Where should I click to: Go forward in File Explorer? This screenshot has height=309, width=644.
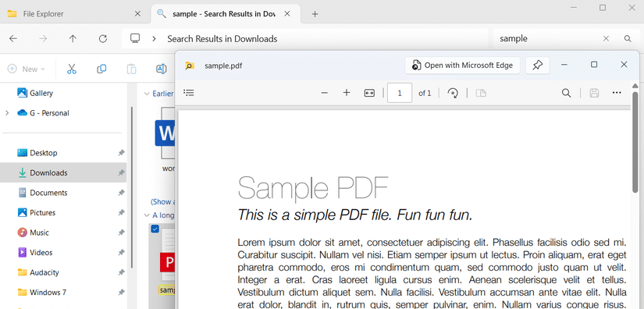point(43,39)
